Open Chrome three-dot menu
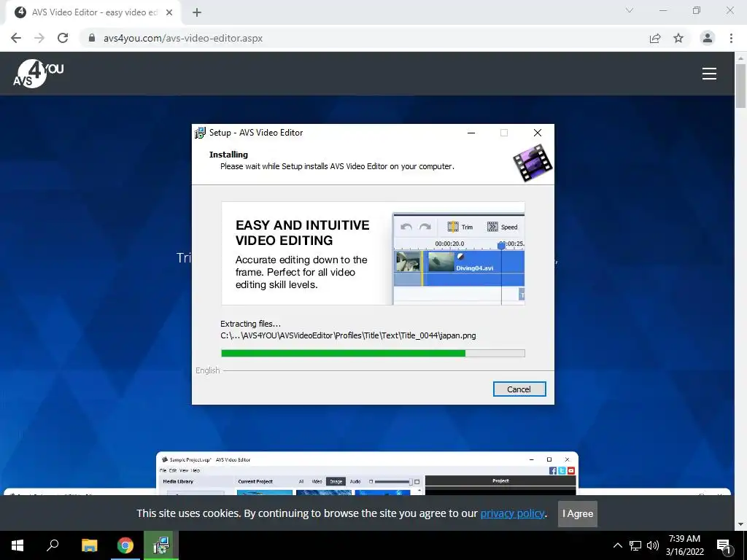 tap(731, 38)
